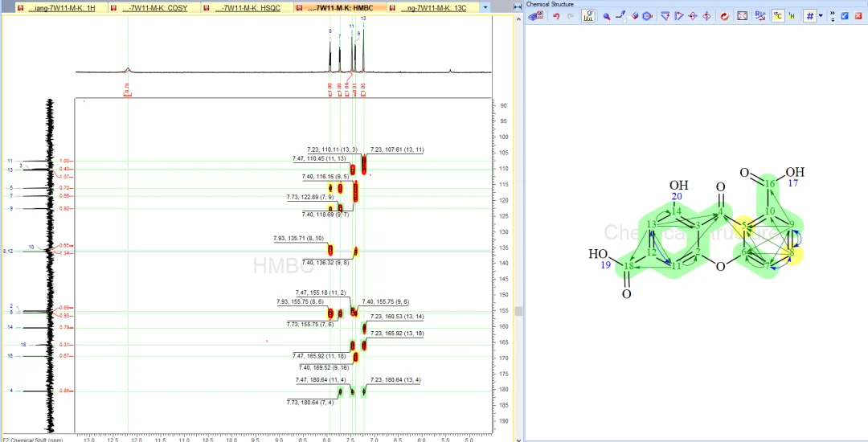The image size is (868, 442).
Task: Open the atom numbering dropdown arrow
Action: click(x=821, y=16)
